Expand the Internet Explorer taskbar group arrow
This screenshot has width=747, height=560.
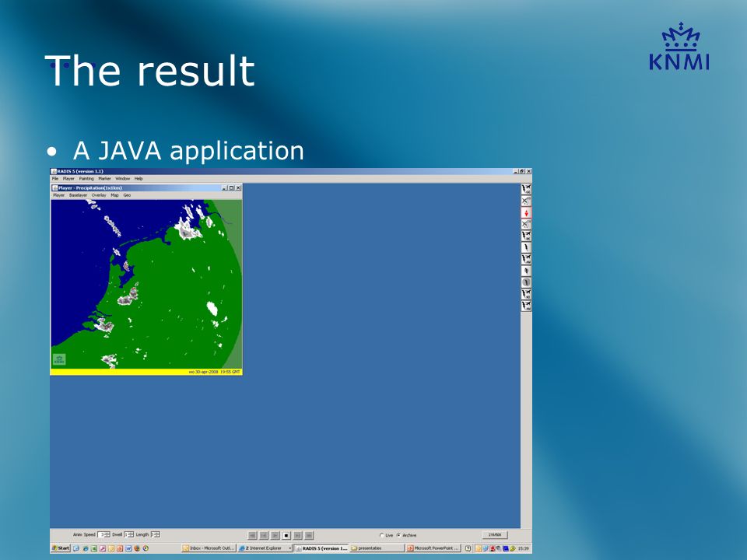tap(289, 548)
